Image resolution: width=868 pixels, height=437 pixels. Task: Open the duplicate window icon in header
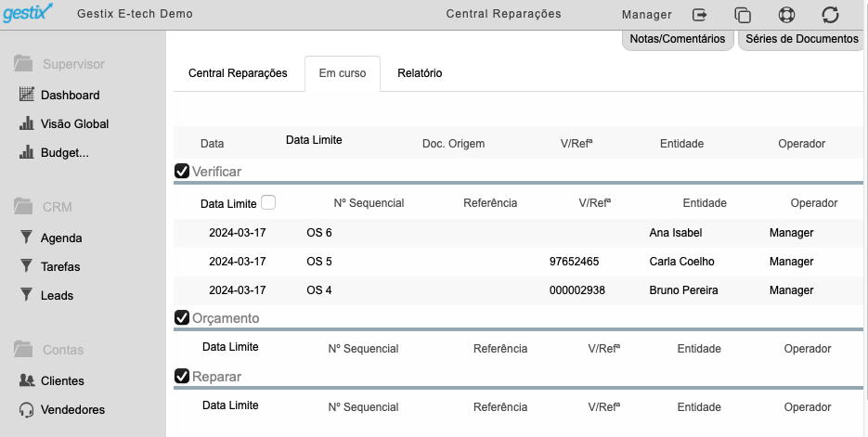tap(743, 15)
